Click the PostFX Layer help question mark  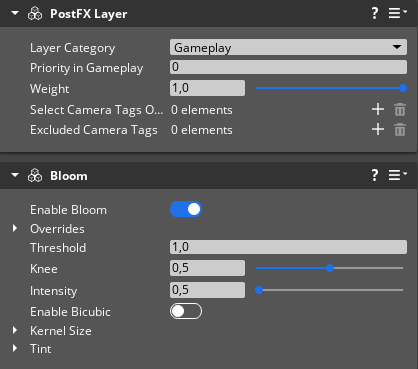[375, 14]
